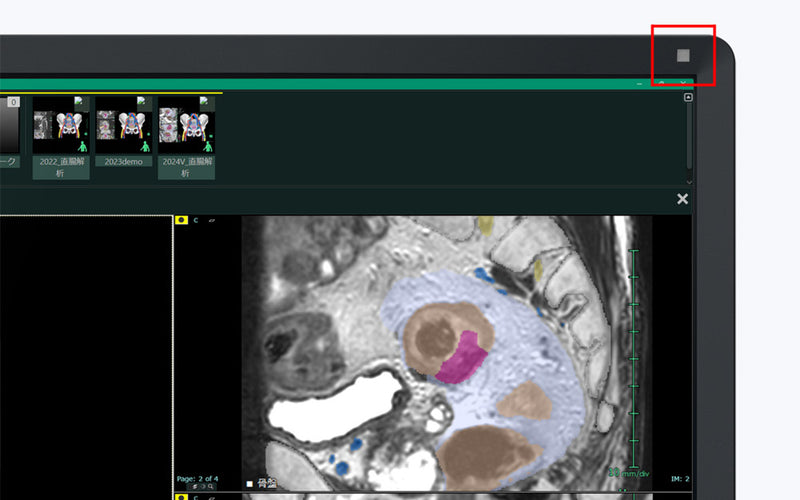Image resolution: width=800 pixels, height=500 pixels.
Task: Close the viewer panel with white X
Action: coord(682,199)
